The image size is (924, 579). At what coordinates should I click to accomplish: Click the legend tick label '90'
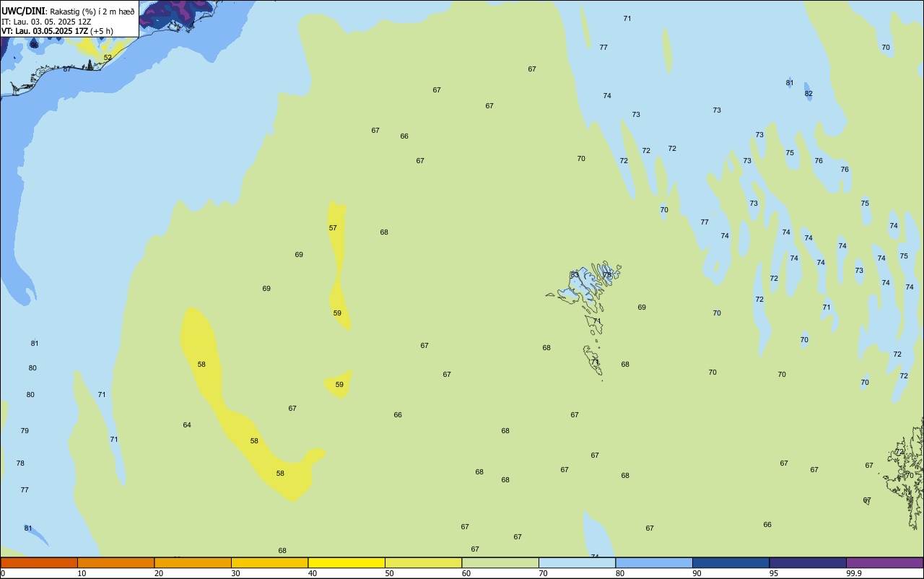point(697,573)
